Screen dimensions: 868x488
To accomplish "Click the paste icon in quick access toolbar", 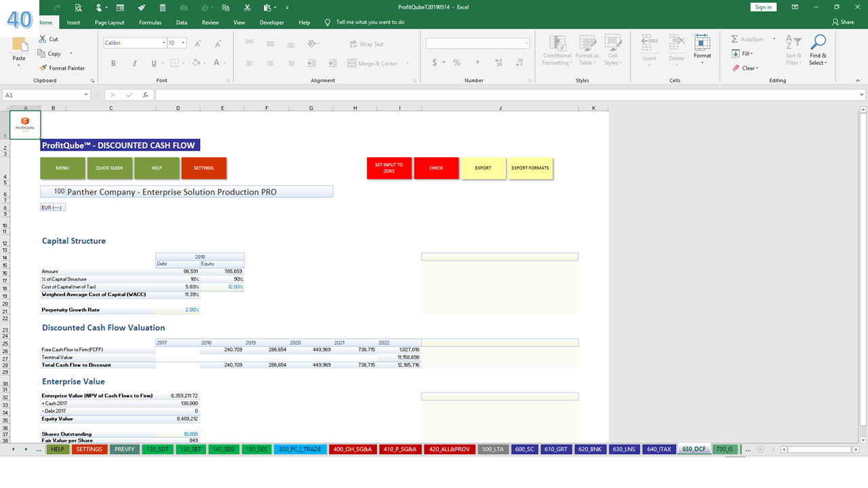I will 267,7.
